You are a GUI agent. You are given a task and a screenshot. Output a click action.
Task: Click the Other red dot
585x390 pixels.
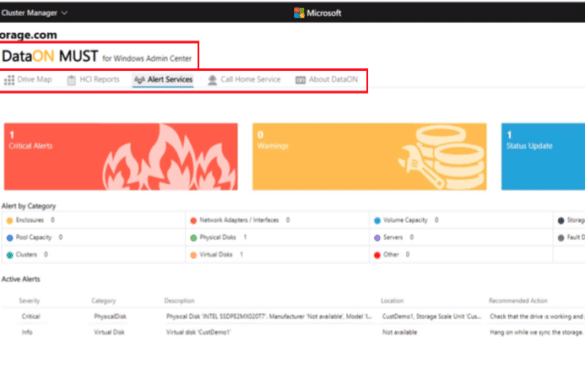click(377, 255)
